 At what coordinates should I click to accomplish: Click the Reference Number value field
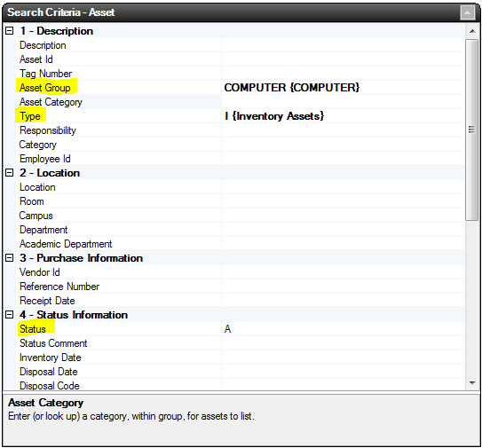coord(343,287)
